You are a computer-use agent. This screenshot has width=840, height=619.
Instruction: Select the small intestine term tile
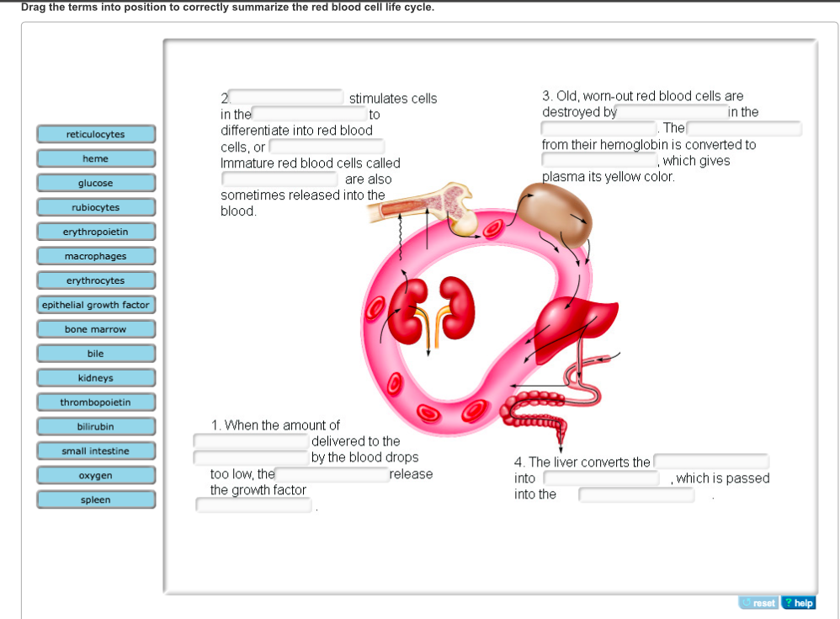pos(96,451)
